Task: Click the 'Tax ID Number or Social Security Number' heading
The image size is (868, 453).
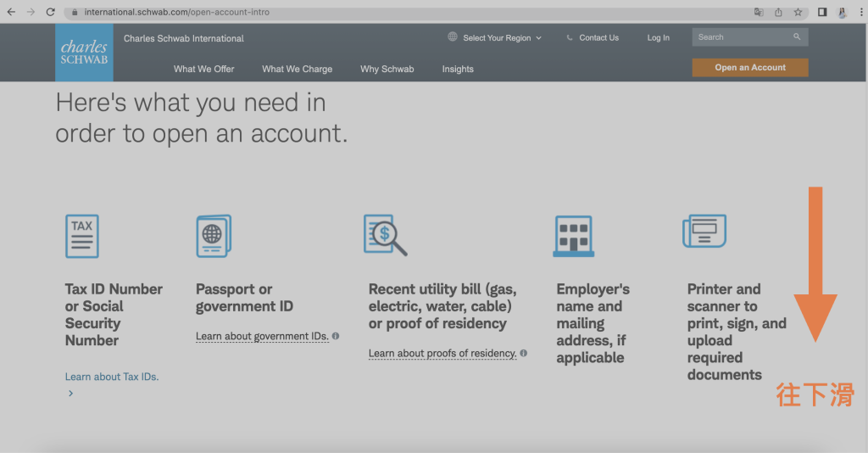Action: (114, 315)
